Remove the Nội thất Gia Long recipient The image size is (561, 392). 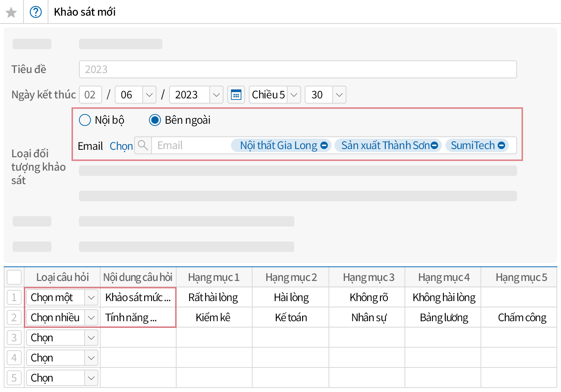324,145
